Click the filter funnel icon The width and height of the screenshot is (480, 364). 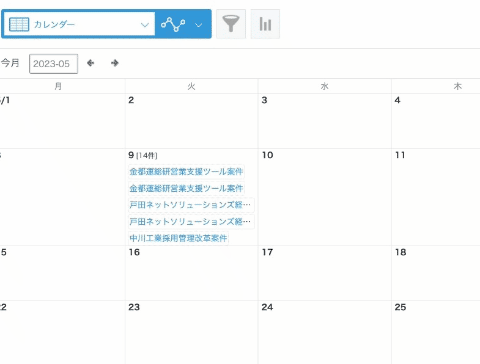[231, 24]
